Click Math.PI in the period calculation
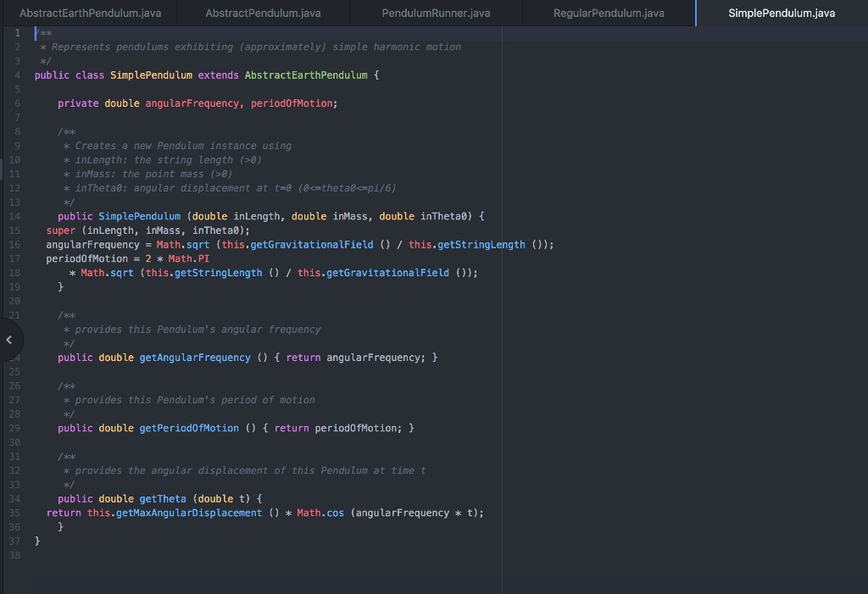868x594 pixels. tap(188, 258)
